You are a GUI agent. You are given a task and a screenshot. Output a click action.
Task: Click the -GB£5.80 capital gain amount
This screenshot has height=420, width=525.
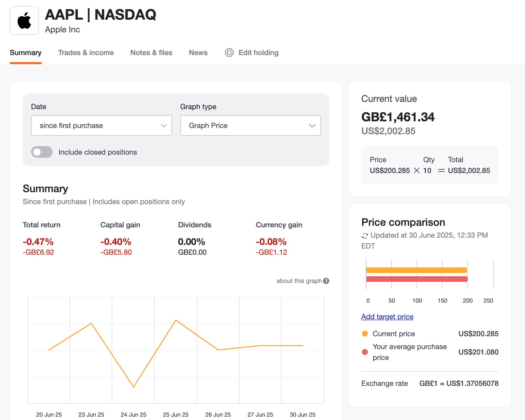(x=116, y=252)
